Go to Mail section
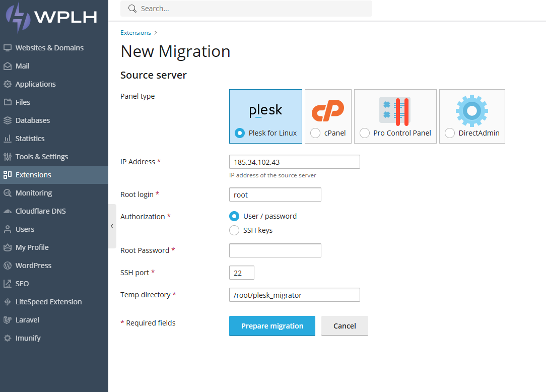This screenshot has width=546, height=392. pyautogui.click(x=54, y=66)
